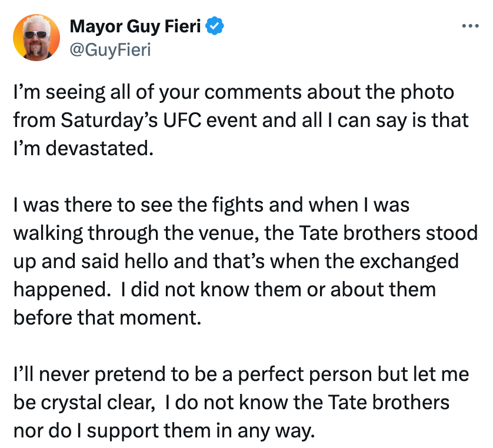The height and width of the screenshot is (448, 493).
Task: Open the three-dot more options menu
Action: 470,26
